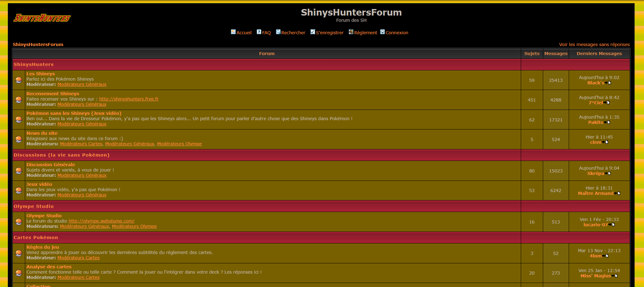Open the Recensement Shineys forum
Viewport: 644px width, 287px height.
coord(53,94)
